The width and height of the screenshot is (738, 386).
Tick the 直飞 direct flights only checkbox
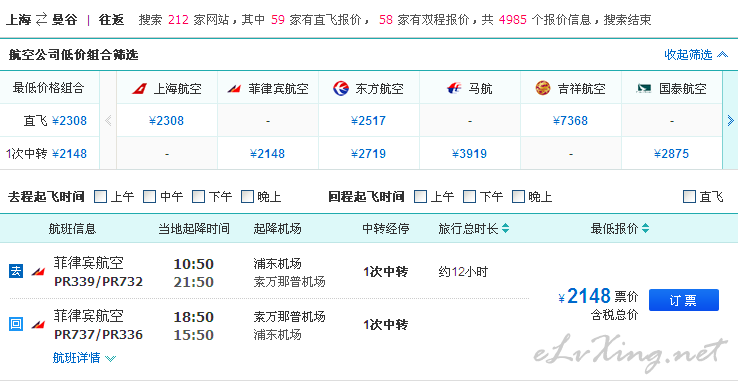(x=689, y=196)
